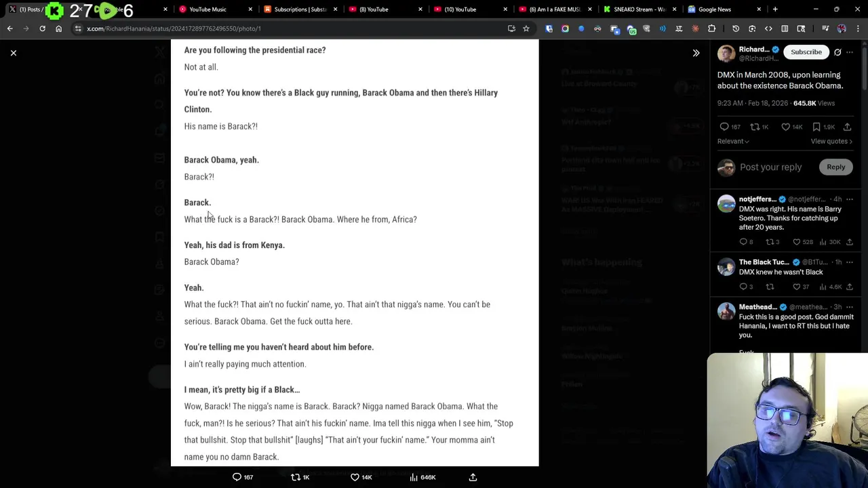The width and height of the screenshot is (868, 488).
Task: Reload the current page
Action: [42, 28]
